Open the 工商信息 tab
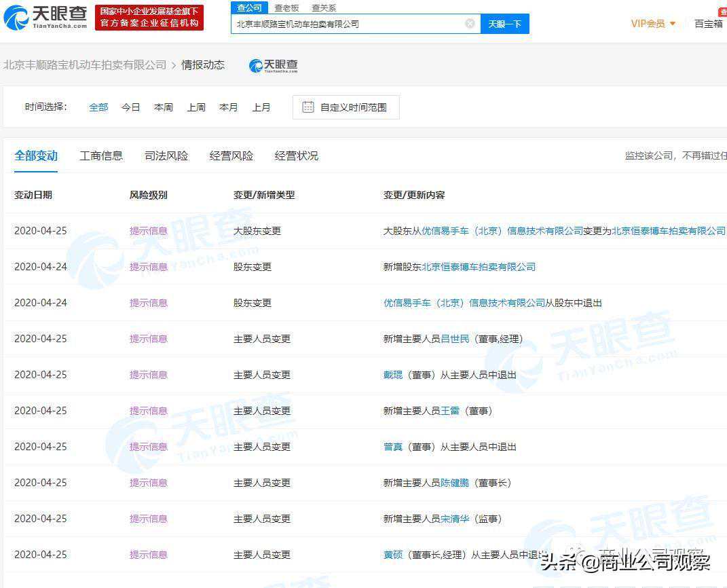Viewport: 727px width, 588px height. coord(101,155)
